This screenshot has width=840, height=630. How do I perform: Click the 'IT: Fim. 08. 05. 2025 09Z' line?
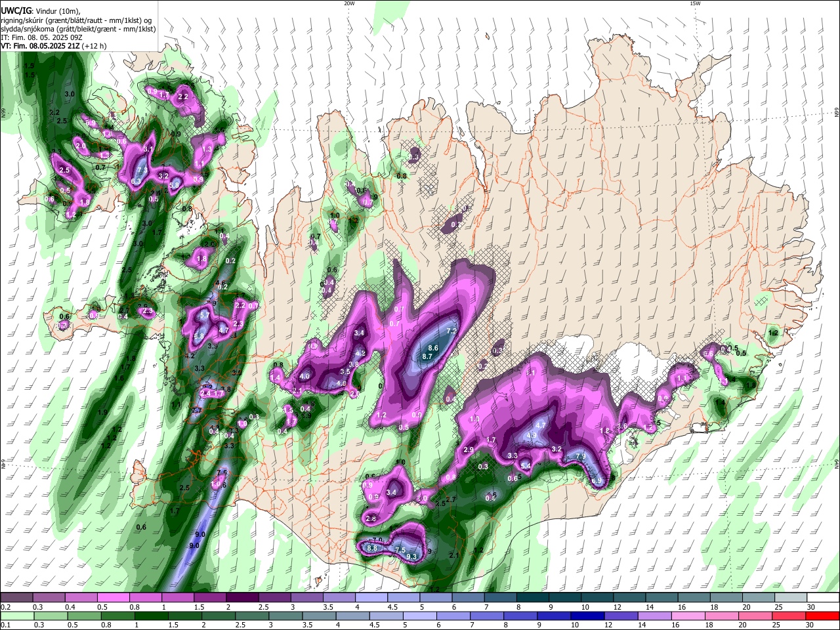(41, 37)
